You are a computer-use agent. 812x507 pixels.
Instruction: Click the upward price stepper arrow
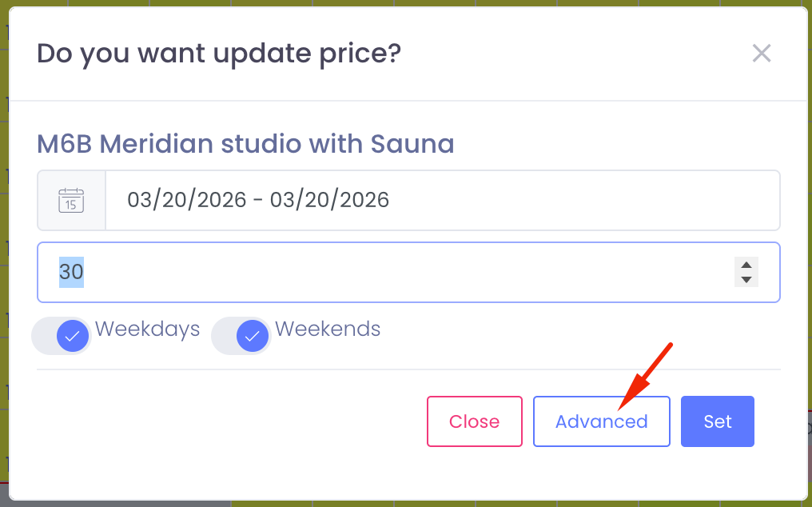(745, 265)
